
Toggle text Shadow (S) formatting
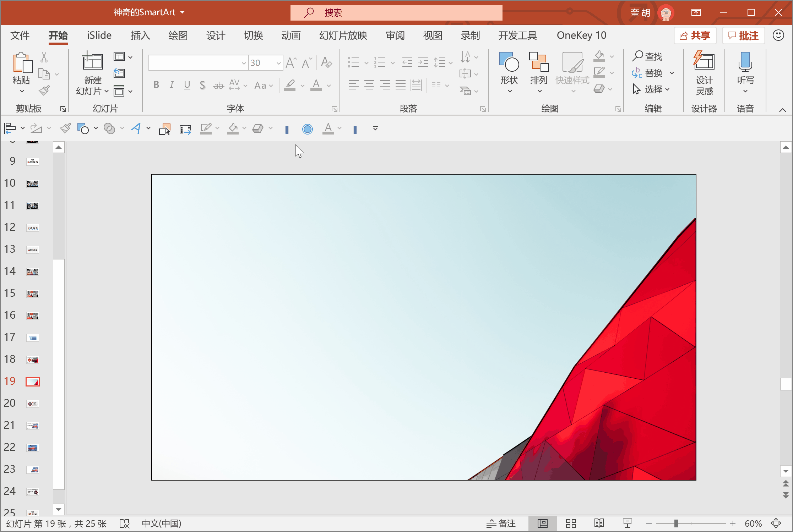[202, 85]
